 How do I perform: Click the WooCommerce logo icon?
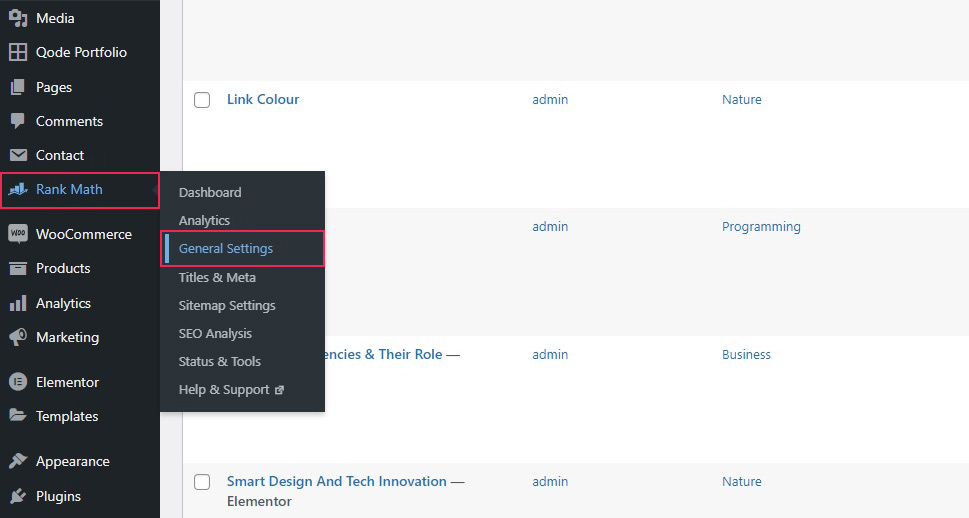click(x=18, y=234)
